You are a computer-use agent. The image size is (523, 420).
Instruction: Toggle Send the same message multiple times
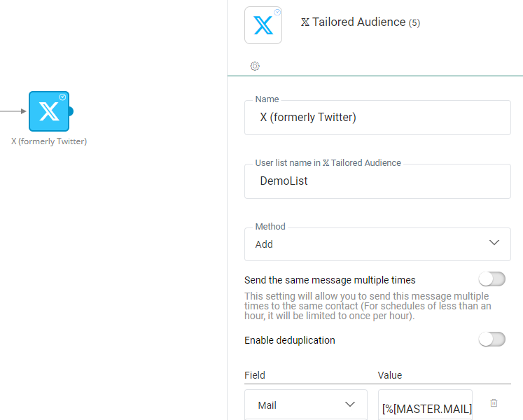pos(491,279)
